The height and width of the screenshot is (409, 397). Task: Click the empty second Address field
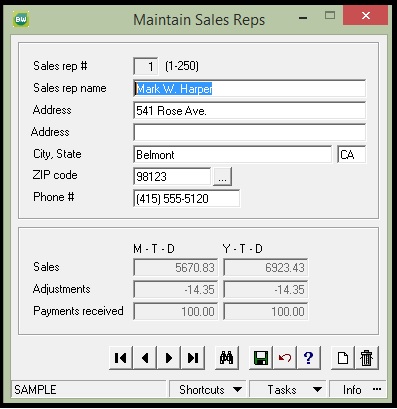[249, 132]
